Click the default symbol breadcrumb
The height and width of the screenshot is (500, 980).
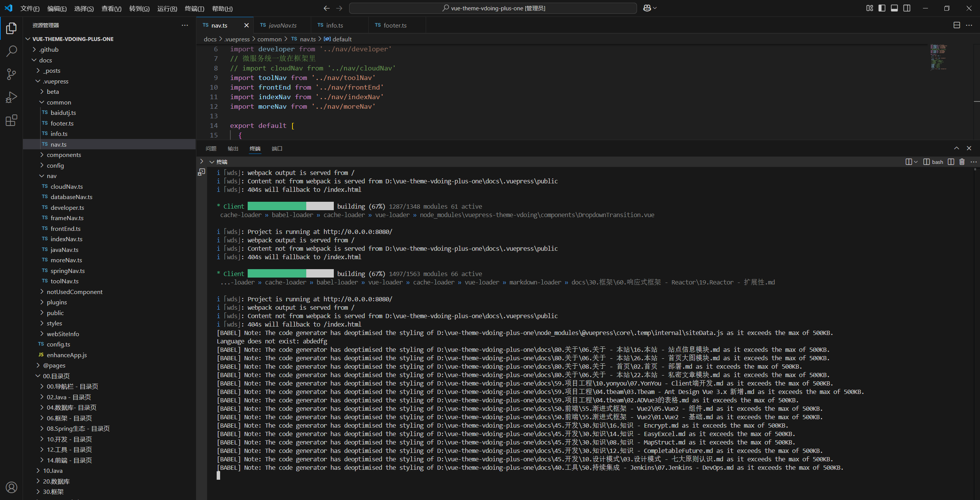338,39
